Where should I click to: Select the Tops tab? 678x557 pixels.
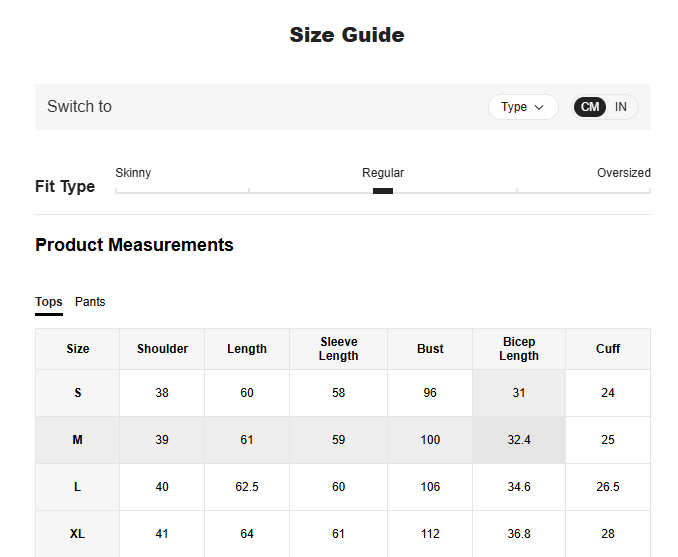pyautogui.click(x=49, y=302)
